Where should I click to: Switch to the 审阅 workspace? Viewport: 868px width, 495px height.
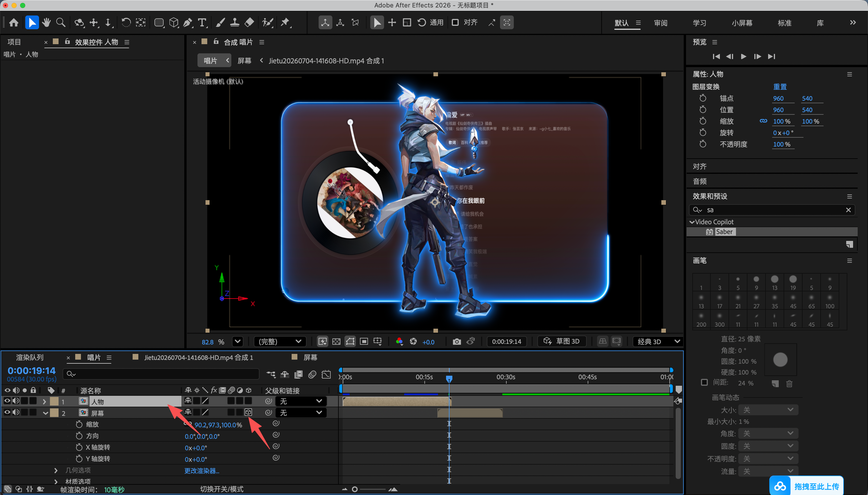[660, 23]
